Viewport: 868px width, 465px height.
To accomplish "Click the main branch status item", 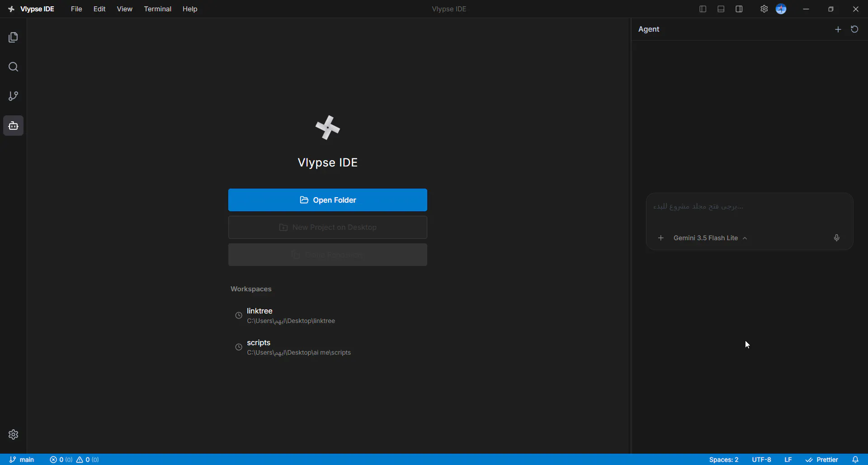I will point(22,460).
